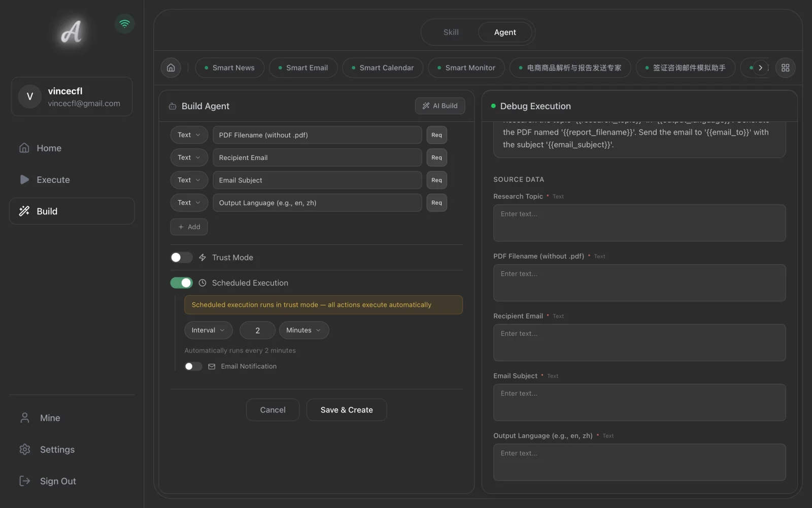Click the Email Notification envelope icon
The width and height of the screenshot is (812, 508).
[x=212, y=366]
